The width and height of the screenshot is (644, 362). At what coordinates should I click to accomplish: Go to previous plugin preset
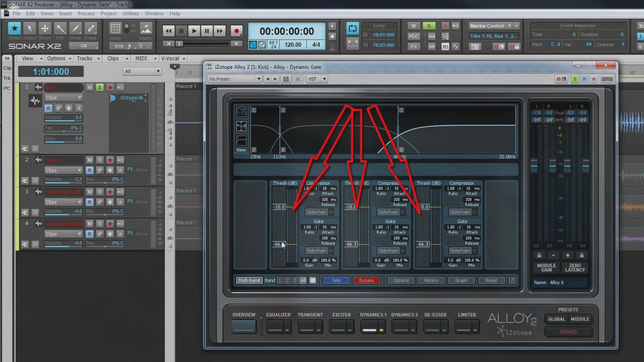pos(267,79)
